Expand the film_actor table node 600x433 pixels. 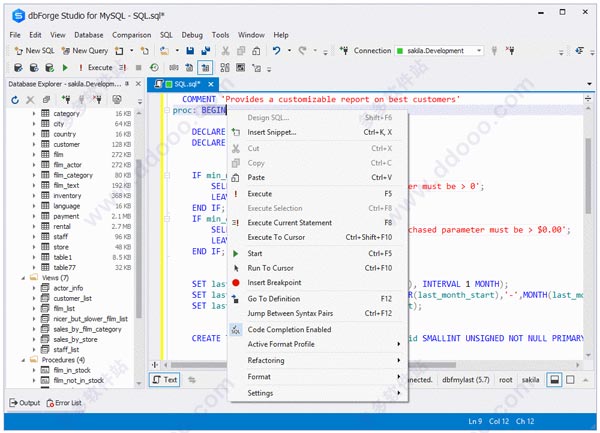pos(34,165)
